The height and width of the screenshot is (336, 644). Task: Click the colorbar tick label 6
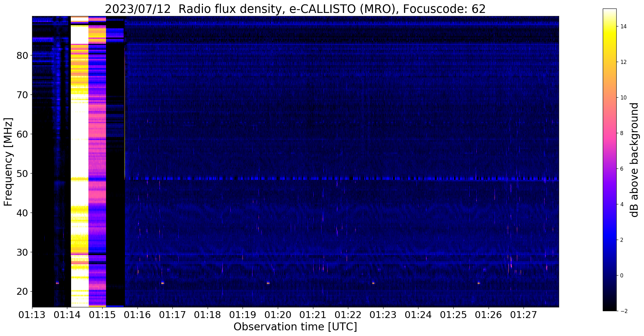click(x=621, y=169)
